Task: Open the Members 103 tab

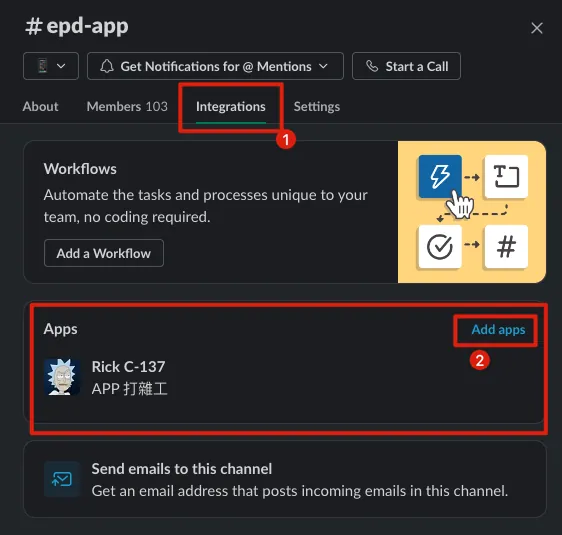Action: pos(127,106)
